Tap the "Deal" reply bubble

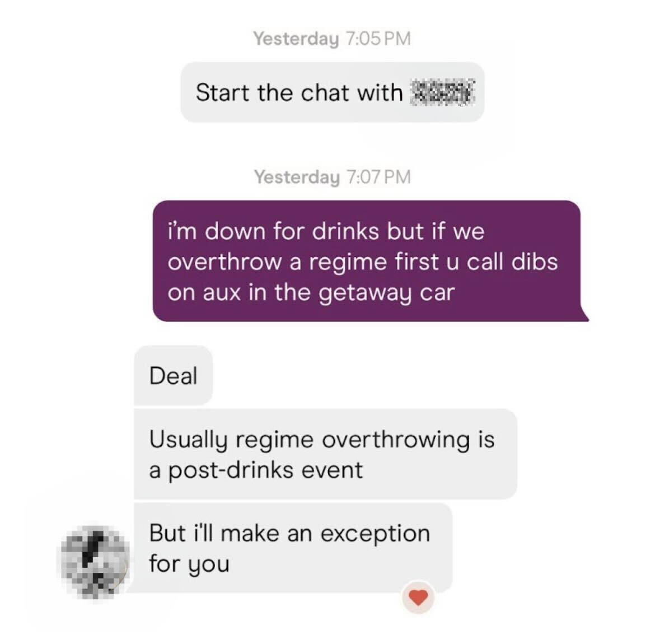click(x=174, y=375)
